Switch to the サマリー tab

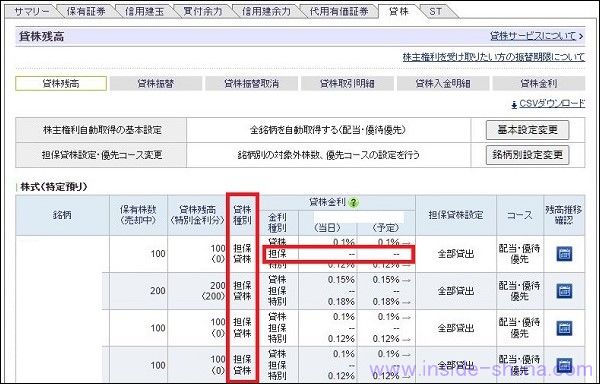point(32,11)
